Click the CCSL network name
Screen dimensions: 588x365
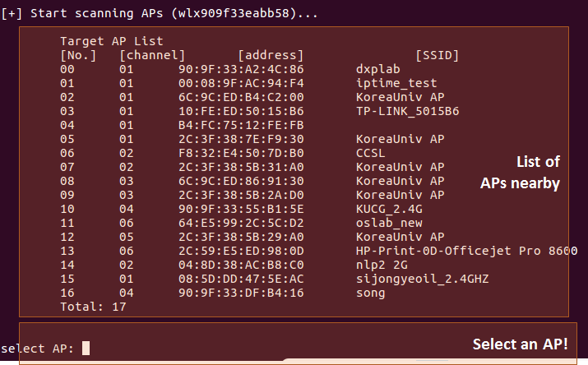coord(370,153)
